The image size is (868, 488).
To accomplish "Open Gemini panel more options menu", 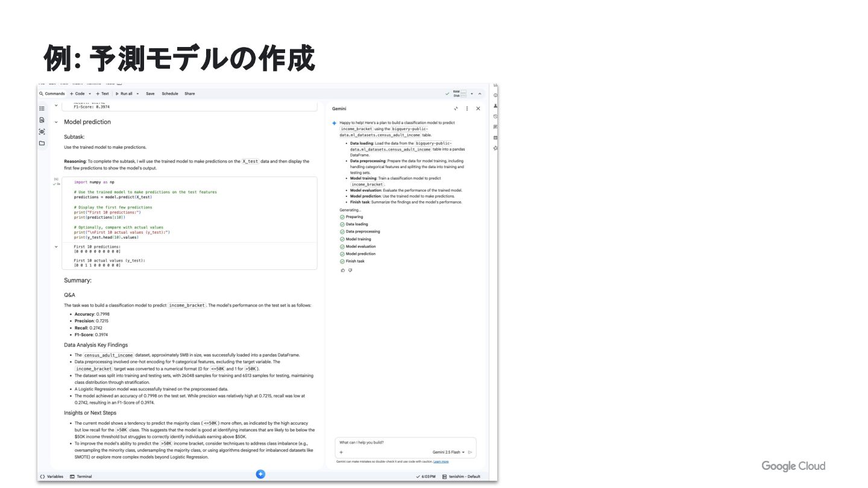I will pos(467,108).
